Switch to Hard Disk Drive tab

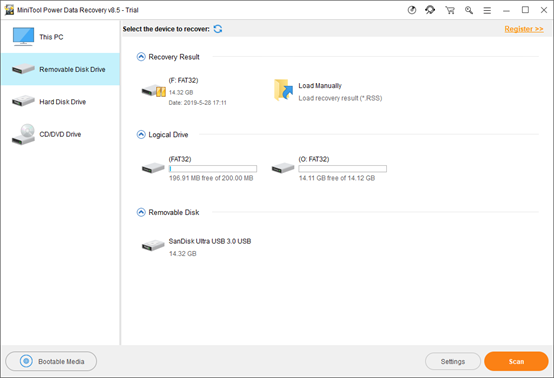(60, 102)
